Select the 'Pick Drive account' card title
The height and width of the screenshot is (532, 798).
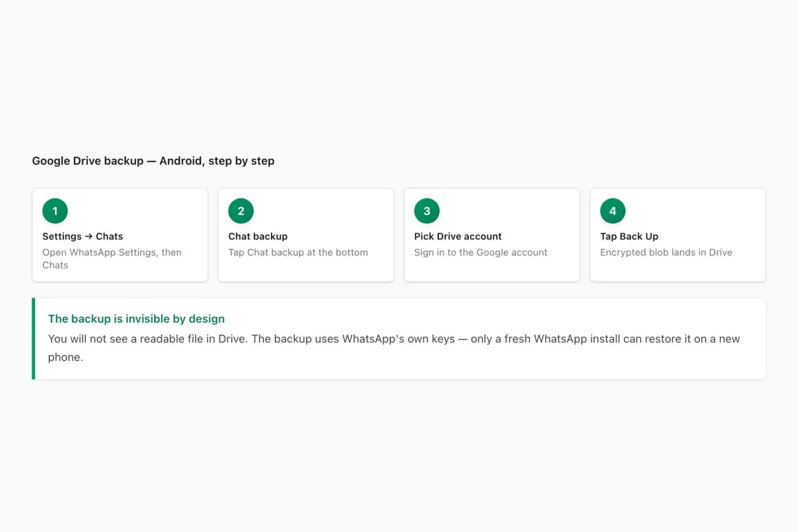point(458,236)
